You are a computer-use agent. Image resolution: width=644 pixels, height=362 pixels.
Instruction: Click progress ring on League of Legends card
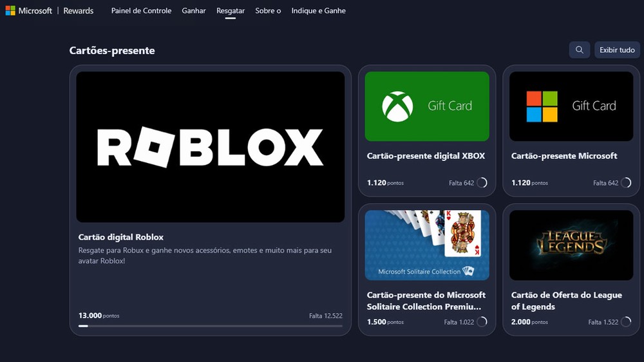[627, 321]
